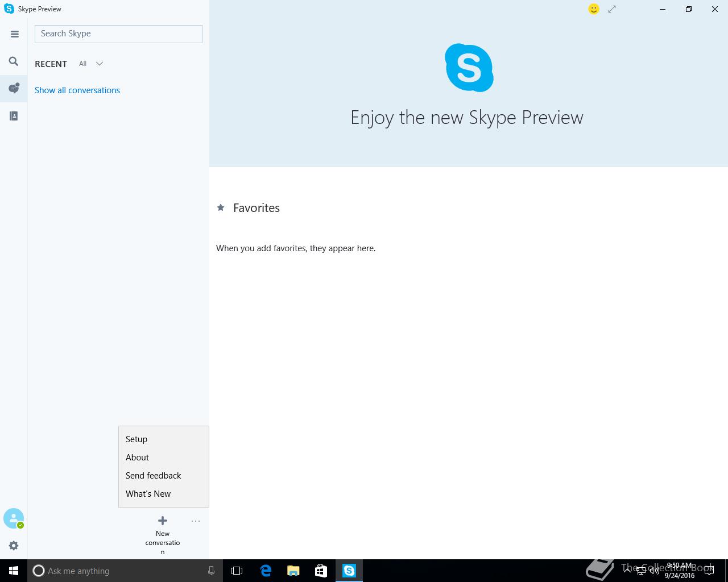Choose Send feedback menu entry

tap(164, 476)
